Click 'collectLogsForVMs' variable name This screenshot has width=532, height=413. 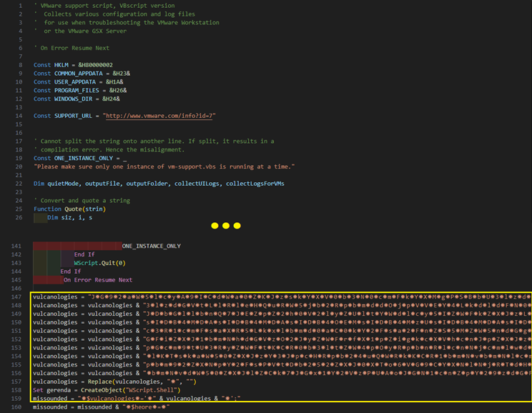coord(255,184)
